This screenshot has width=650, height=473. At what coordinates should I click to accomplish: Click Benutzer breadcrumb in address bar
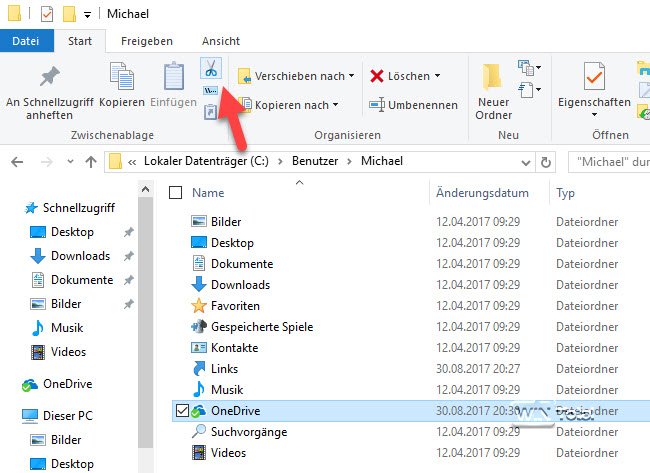point(315,161)
